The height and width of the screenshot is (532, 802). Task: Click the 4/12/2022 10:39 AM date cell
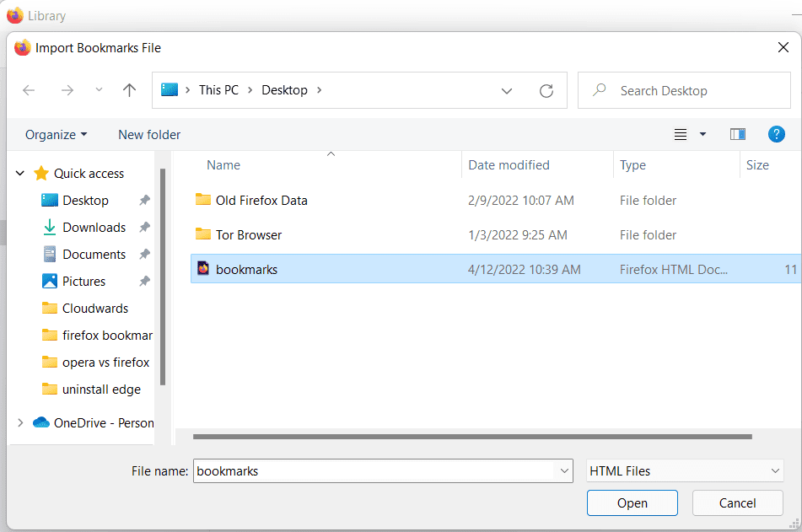click(525, 270)
